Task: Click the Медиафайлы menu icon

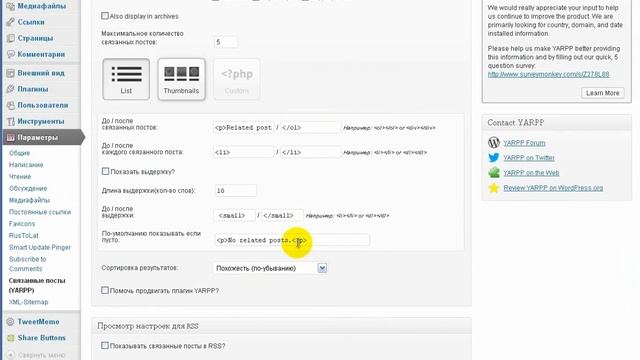Action: 11,6
